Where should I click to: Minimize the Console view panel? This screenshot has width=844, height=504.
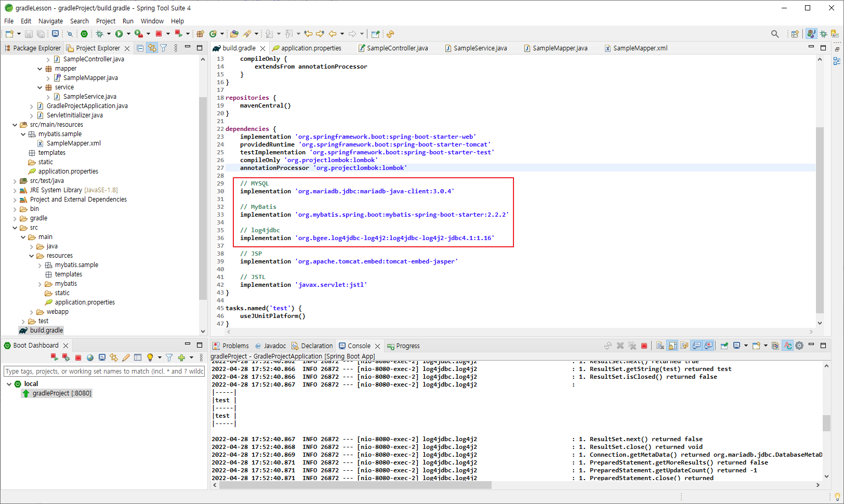click(811, 345)
